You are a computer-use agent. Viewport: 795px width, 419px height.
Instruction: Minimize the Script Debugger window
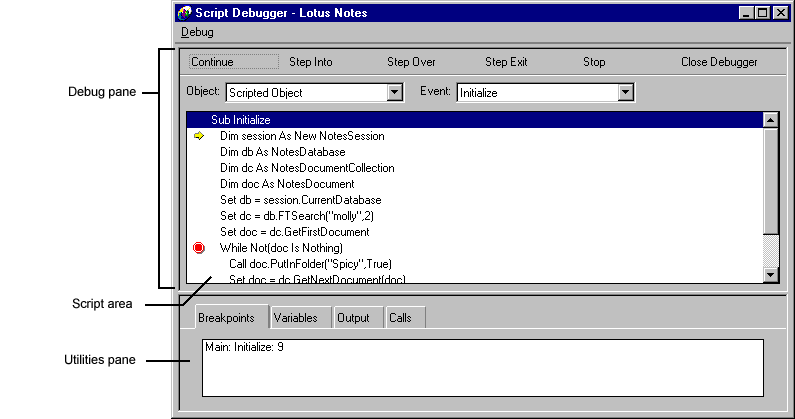(745, 13)
